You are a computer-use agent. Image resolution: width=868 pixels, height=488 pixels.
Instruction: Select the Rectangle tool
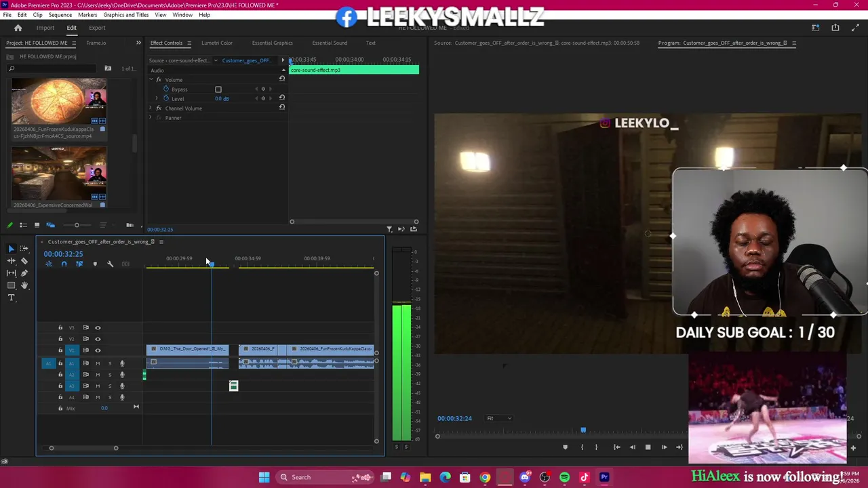pos(11,285)
